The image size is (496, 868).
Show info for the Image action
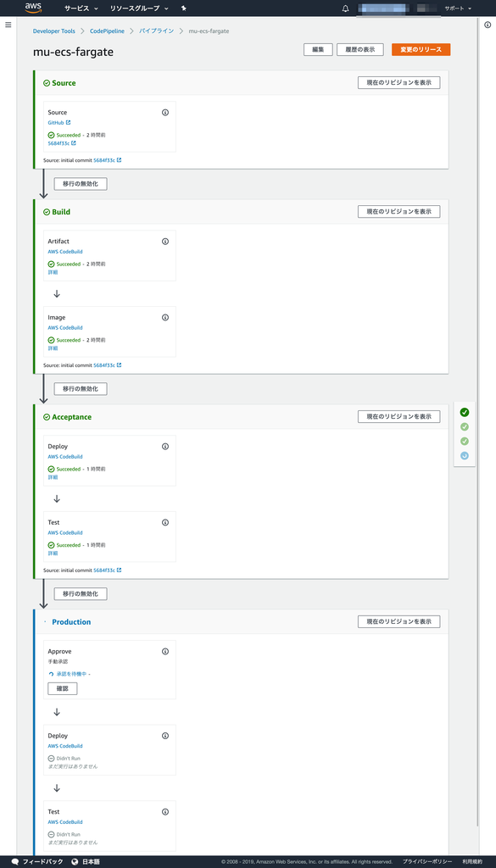165,318
